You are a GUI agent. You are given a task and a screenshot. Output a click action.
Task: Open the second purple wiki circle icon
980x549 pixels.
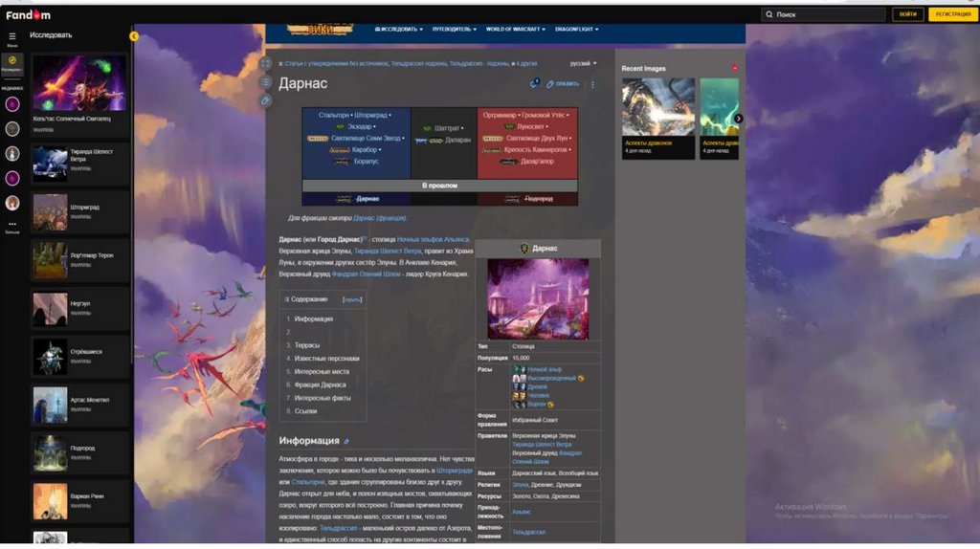coord(12,179)
